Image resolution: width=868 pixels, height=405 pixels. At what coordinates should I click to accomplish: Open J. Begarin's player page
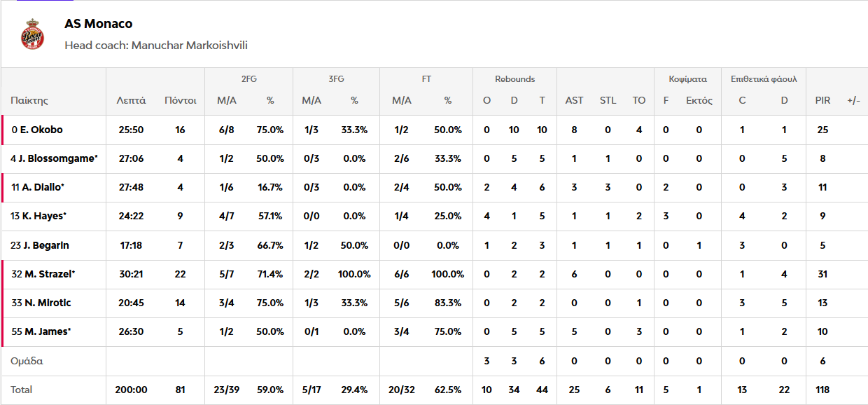click(x=45, y=245)
